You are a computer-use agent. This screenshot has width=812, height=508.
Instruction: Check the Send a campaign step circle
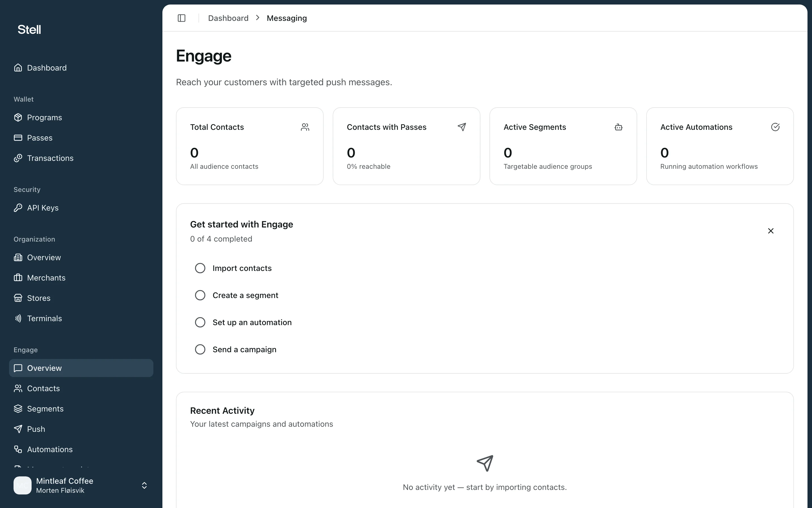pyautogui.click(x=200, y=349)
